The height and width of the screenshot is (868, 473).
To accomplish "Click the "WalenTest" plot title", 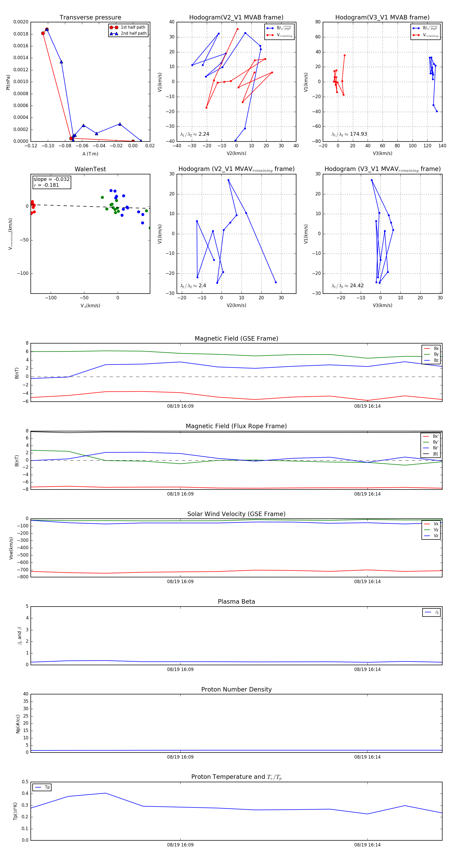I will (90, 169).
